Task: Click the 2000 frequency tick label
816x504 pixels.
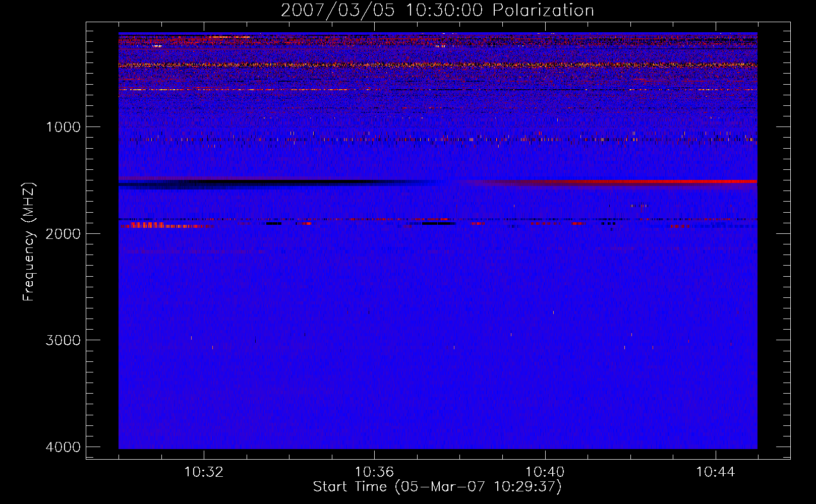Action: pos(63,234)
